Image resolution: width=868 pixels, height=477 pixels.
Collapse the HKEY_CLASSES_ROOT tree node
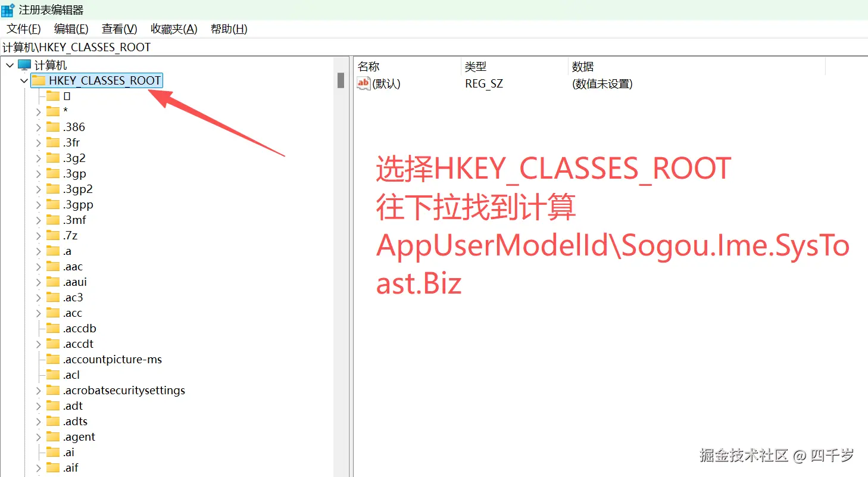(23, 80)
